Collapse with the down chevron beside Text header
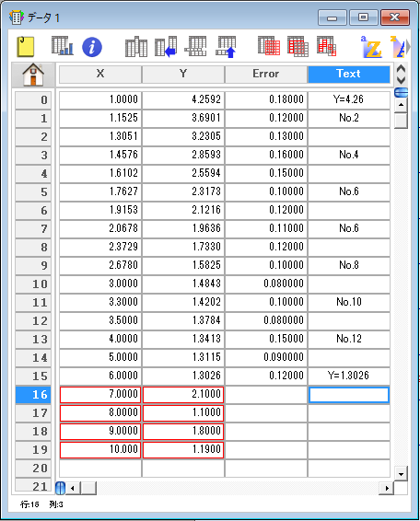Viewport: 420px width, 521px height. point(401,80)
